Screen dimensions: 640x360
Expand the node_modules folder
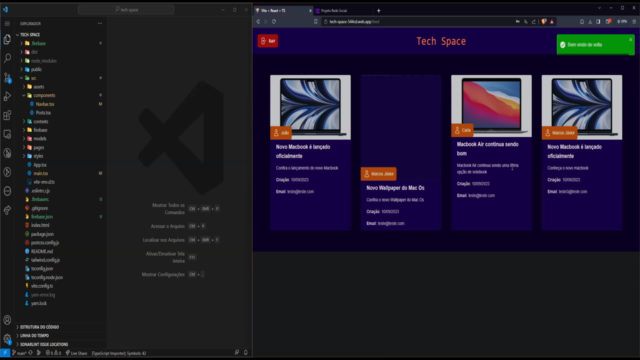click(x=43, y=61)
